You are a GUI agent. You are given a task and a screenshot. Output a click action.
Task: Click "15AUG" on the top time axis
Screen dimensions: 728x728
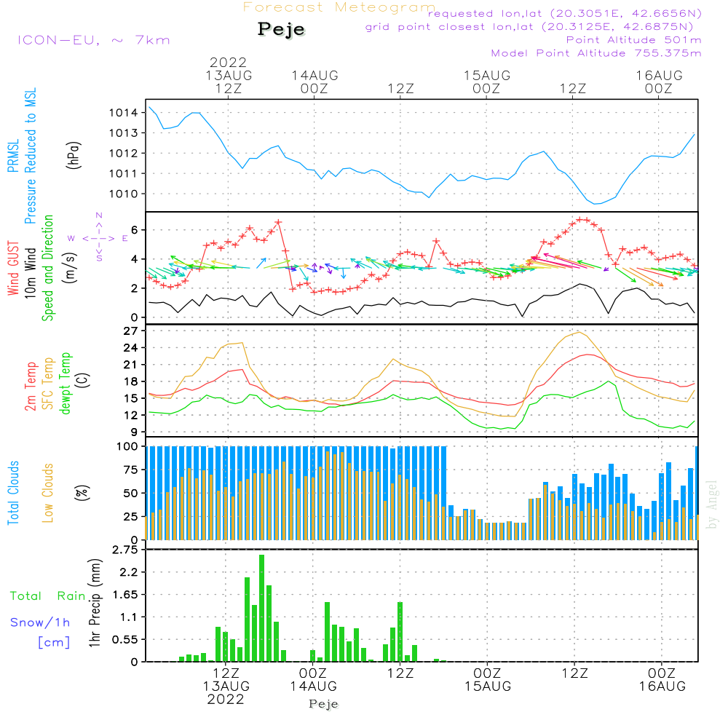[487, 75]
